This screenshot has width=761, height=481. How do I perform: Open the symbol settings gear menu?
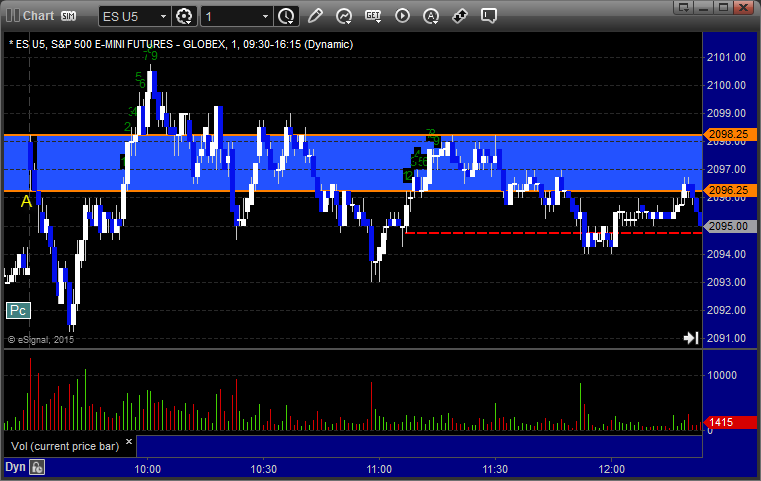[184, 17]
